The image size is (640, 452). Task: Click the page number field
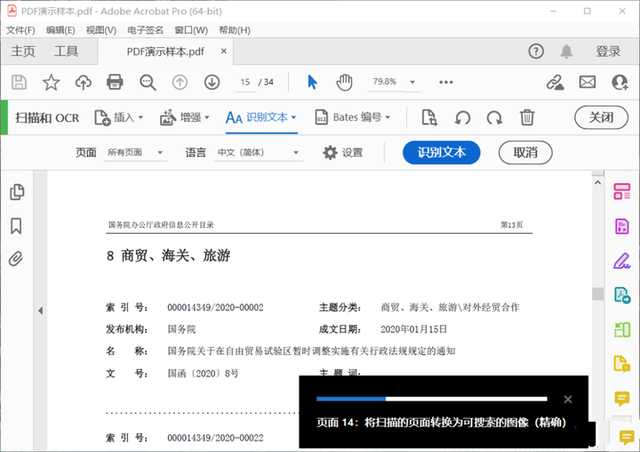click(245, 82)
